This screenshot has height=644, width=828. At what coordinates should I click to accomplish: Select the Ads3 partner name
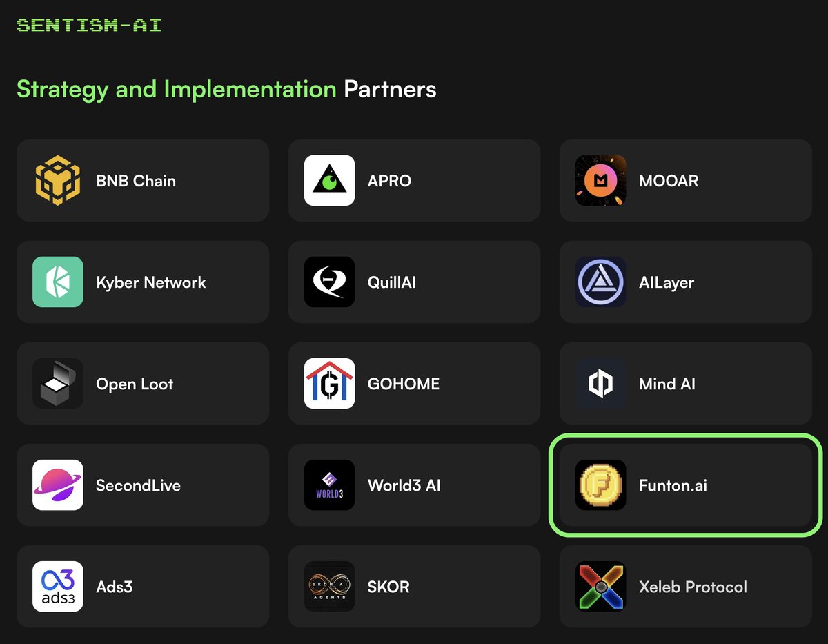(x=114, y=587)
